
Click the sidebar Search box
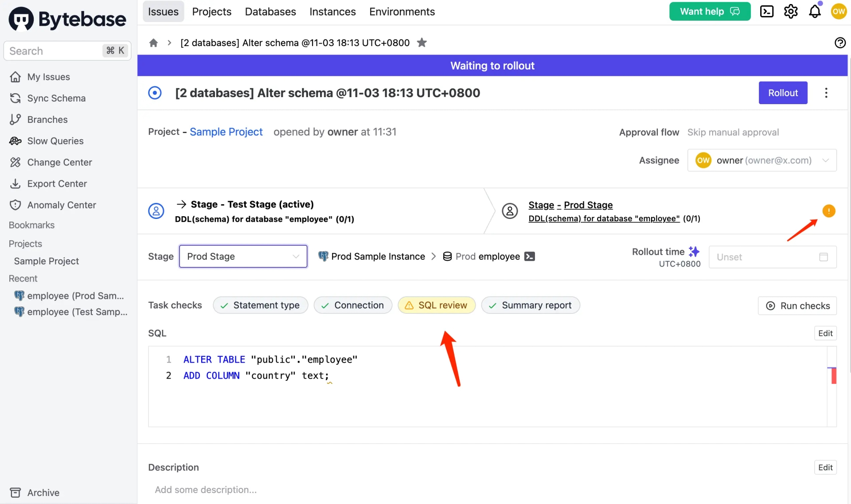click(x=67, y=51)
